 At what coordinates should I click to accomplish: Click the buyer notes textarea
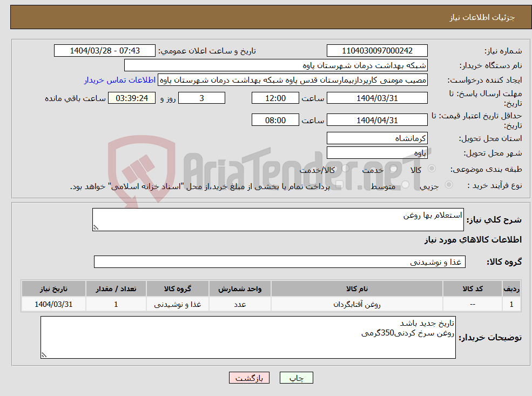click(248, 337)
